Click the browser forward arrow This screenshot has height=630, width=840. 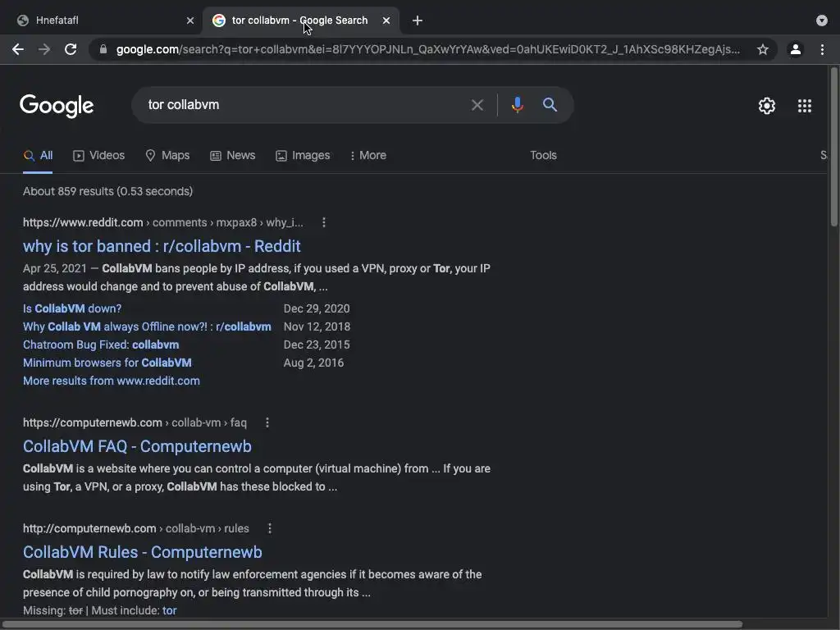44,49
